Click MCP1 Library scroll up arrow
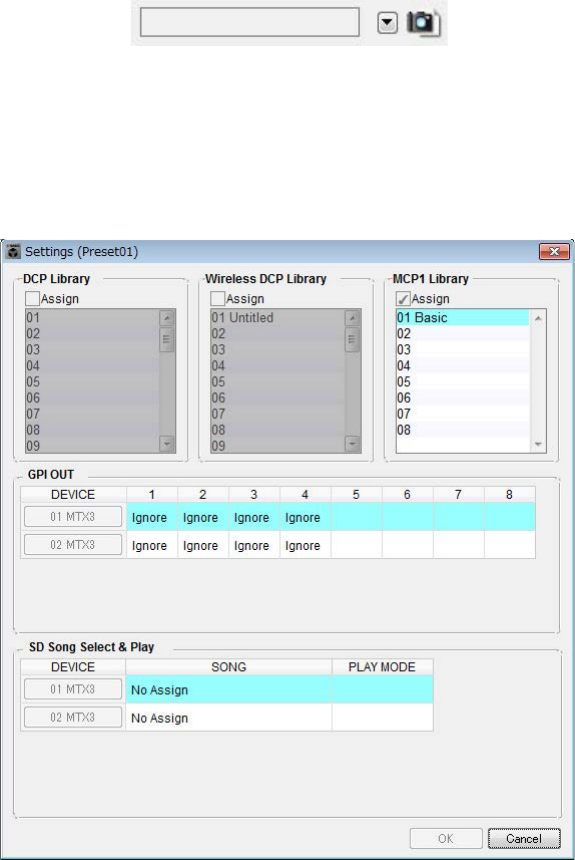This screenshot has width=575, height=860. pos(538,318)
